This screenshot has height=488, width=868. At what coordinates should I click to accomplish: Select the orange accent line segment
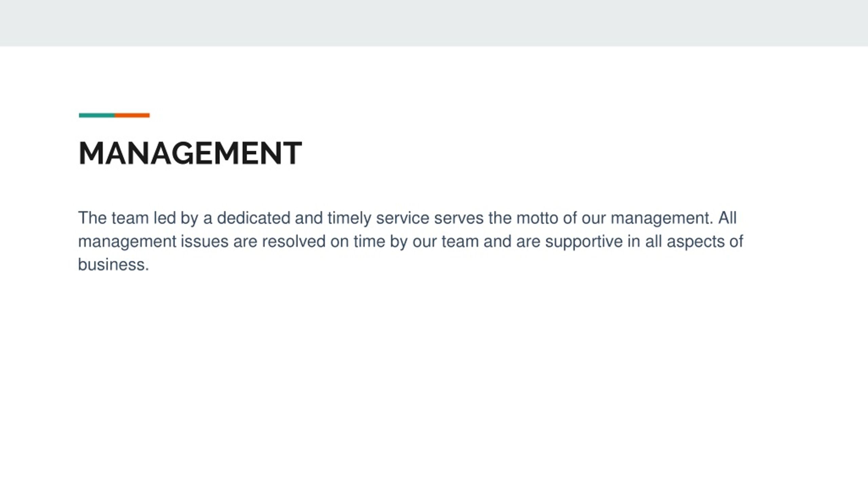pyautogui.click(x=132, y=115)
